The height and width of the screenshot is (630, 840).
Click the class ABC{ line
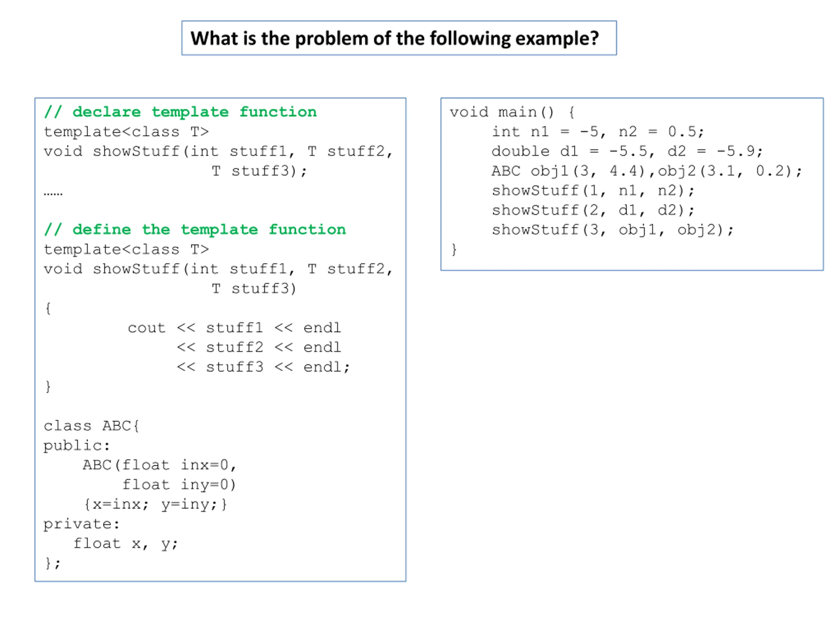click(92, 426)
